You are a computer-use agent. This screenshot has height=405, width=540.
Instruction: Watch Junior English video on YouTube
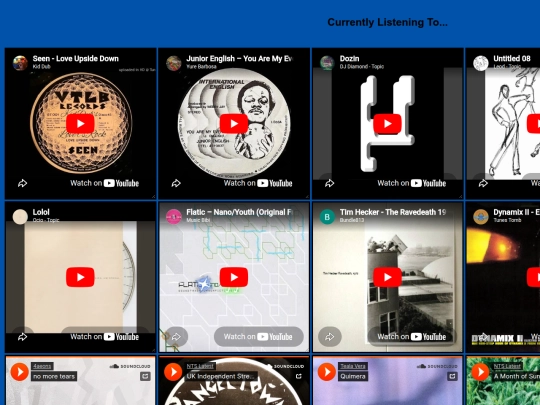coord(258,183)
